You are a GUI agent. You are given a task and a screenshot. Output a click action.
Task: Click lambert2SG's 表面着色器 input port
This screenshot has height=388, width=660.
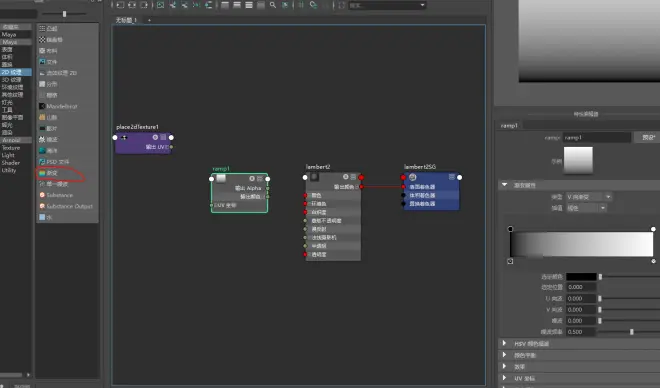(403, 187)
